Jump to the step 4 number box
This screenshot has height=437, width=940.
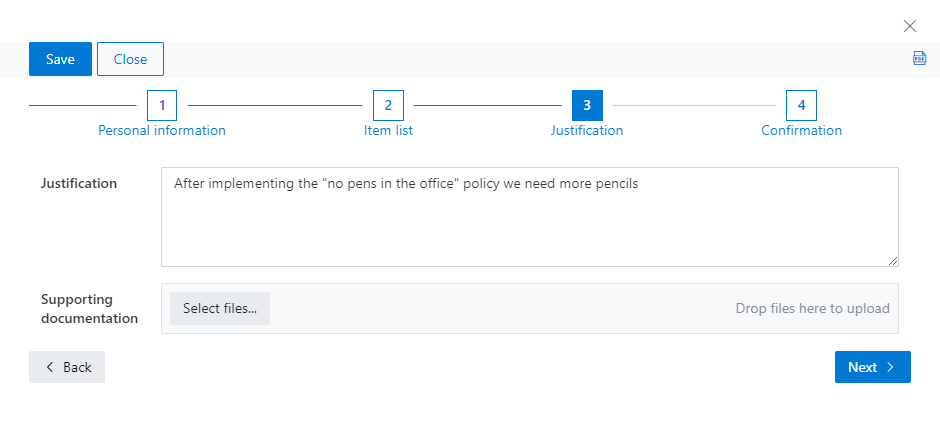click(802, 106)
